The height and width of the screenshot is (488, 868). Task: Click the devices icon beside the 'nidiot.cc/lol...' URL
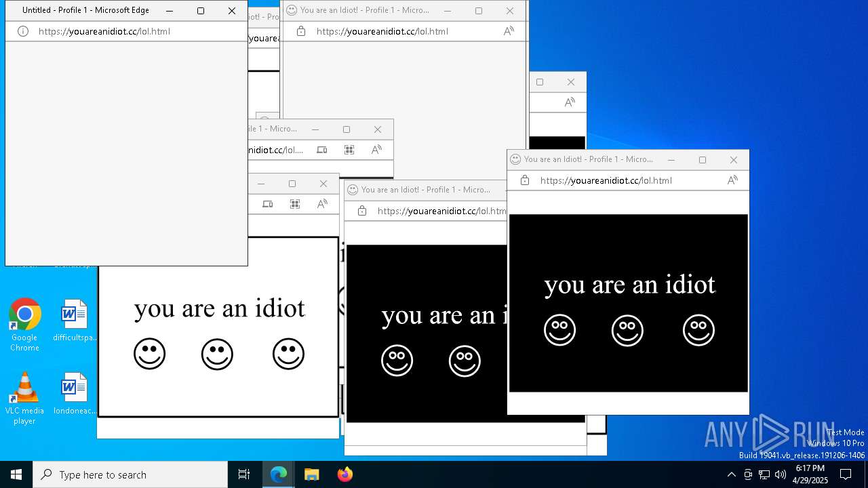coord(322,150)
